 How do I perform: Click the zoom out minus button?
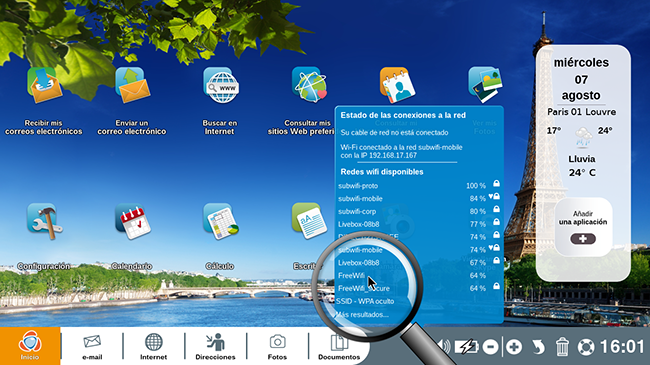coord(490,347)
